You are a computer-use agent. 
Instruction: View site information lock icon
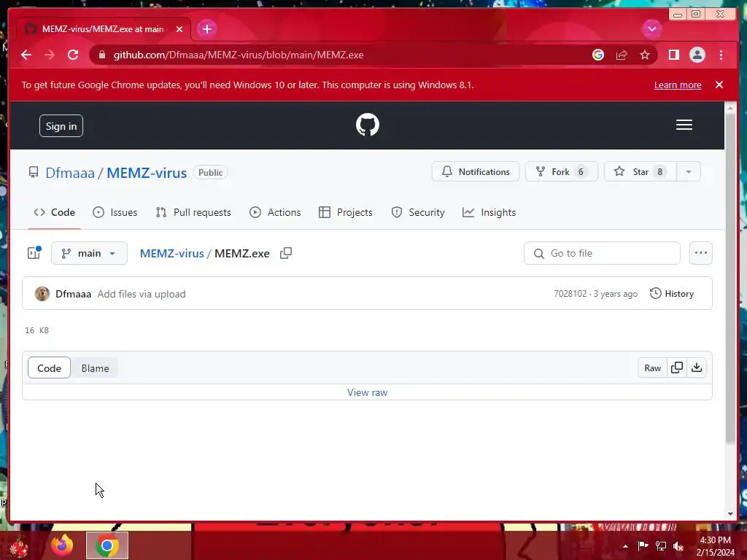coord(101,55)
